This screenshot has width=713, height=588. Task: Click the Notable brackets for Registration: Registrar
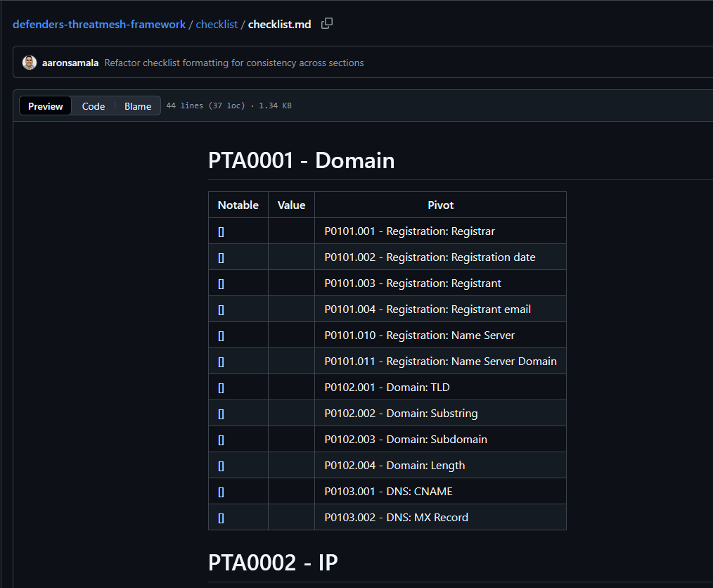[221, 231]
